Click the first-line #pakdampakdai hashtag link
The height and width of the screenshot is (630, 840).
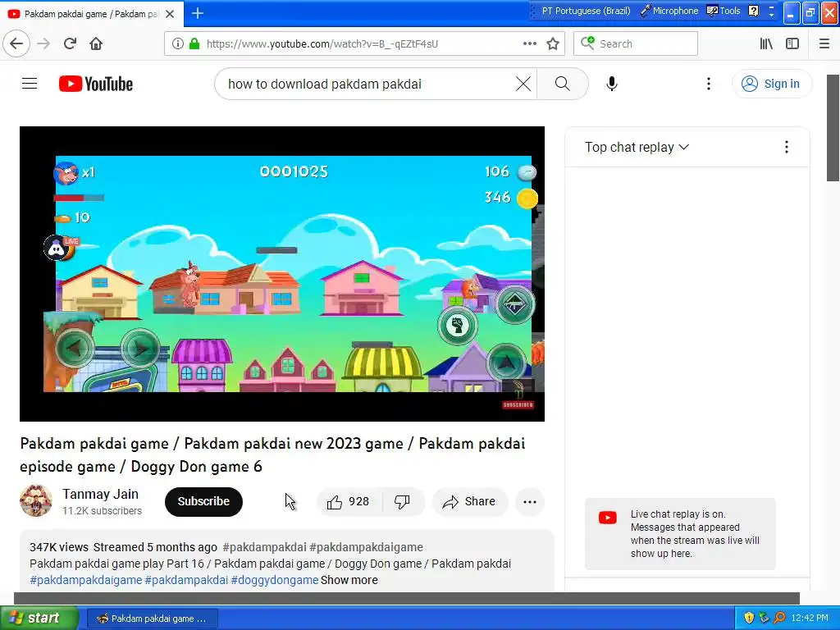click(x=265, y=547)
